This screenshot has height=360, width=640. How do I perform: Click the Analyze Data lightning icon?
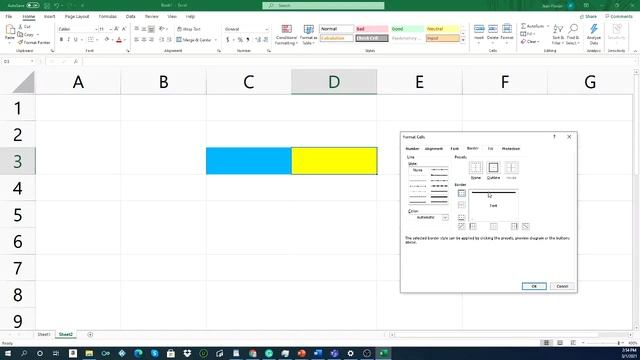594,29
